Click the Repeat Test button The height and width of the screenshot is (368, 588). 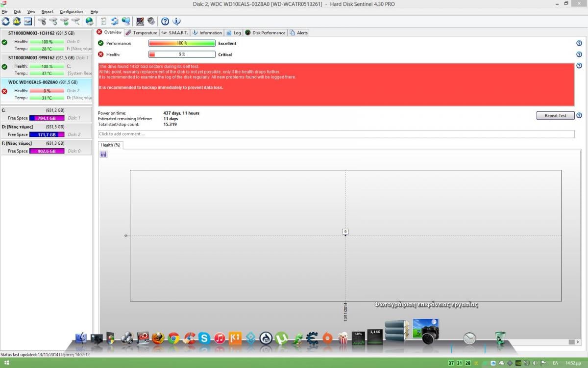(555, 116)
